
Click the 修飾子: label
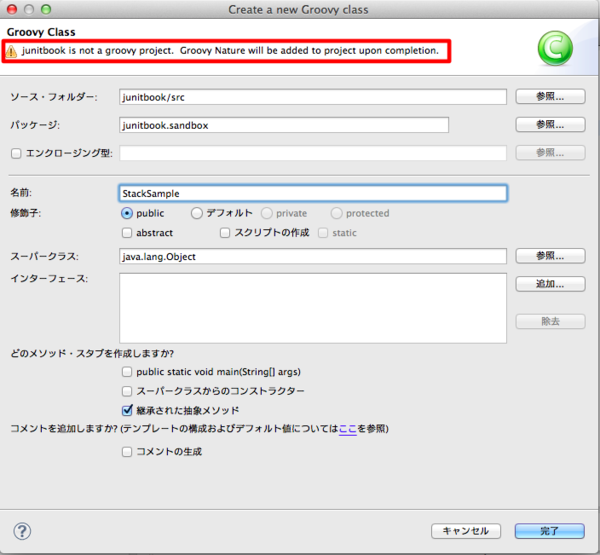pyautogui.click(x=25, y=213)
